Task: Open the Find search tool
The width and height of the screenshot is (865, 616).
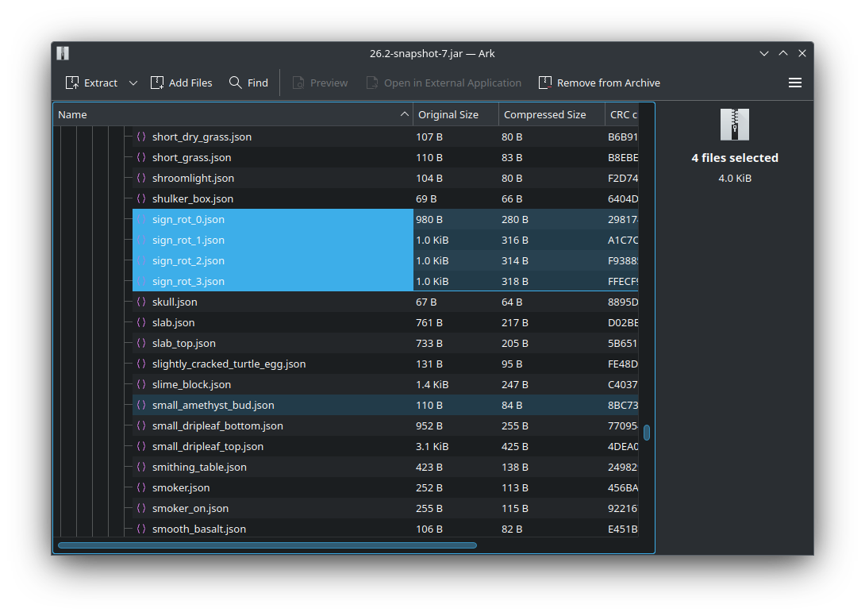Action: 249,83
